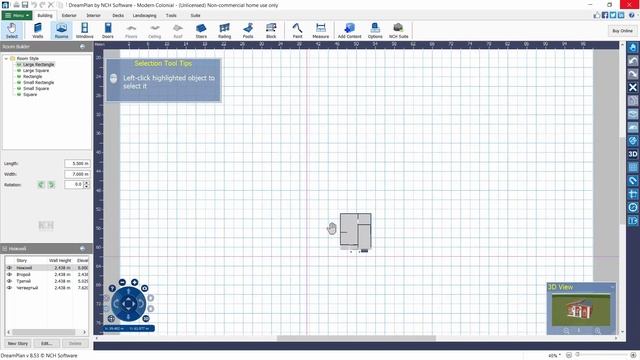Click the Floors toolbar button
640x360 pixels.
pyautogui.click(x=131, y=31)
